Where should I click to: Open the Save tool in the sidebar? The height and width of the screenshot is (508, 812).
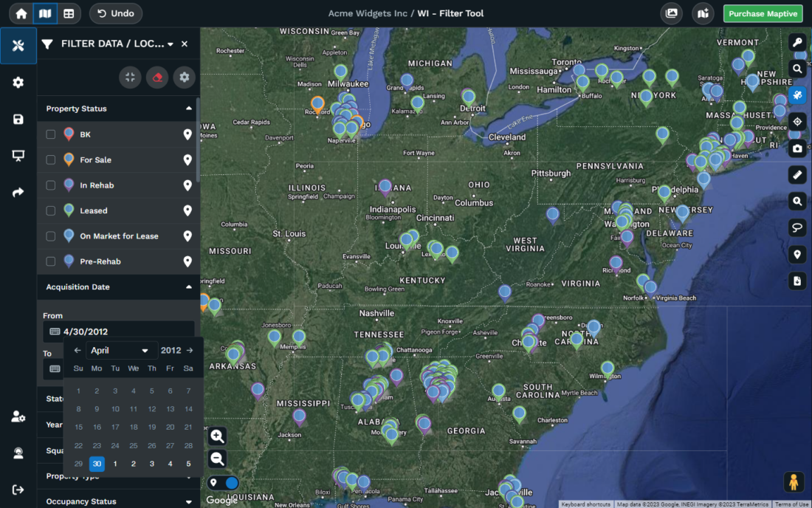coord(18,119)
